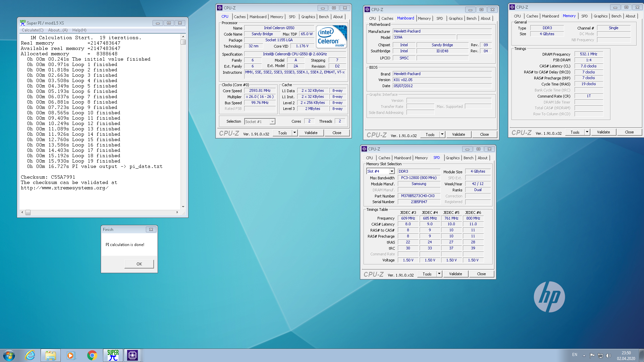Maximize the Super PI window
644x362 pixels.
coord(169,23)
